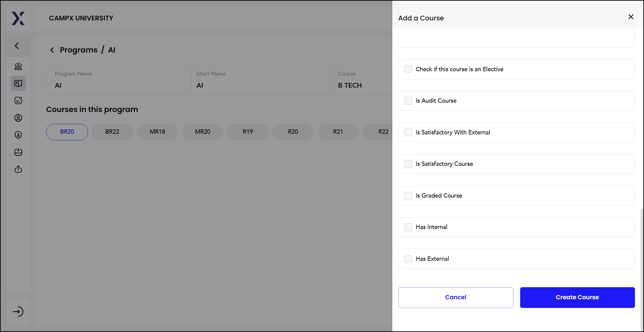Open the R22 tab

tap(378, 132)
